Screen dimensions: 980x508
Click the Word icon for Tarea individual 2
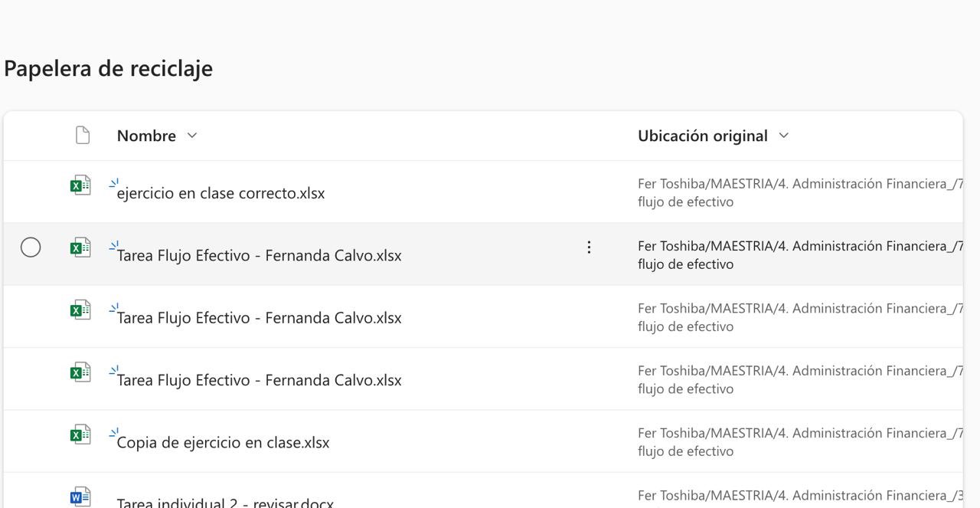(80, 497)
